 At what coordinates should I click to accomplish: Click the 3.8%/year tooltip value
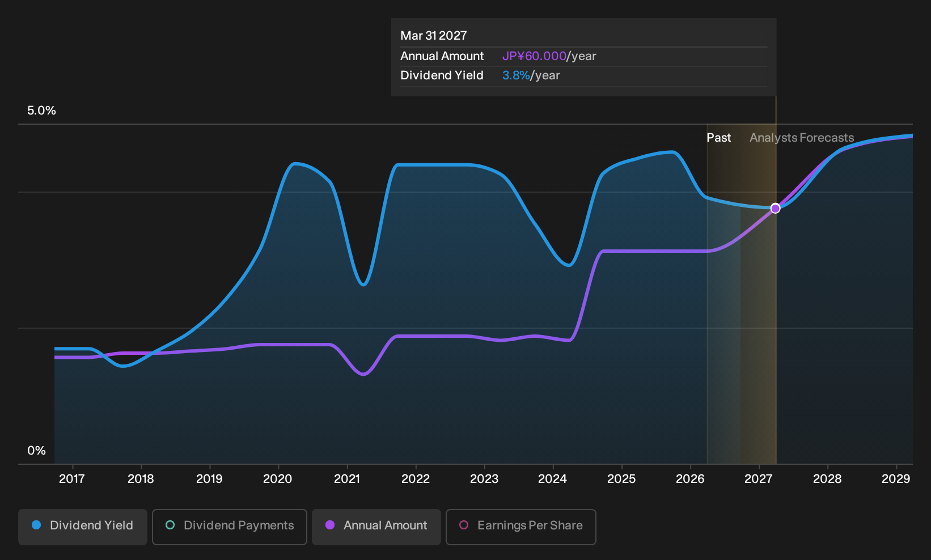pyautogui.click(x=531, y=75)
